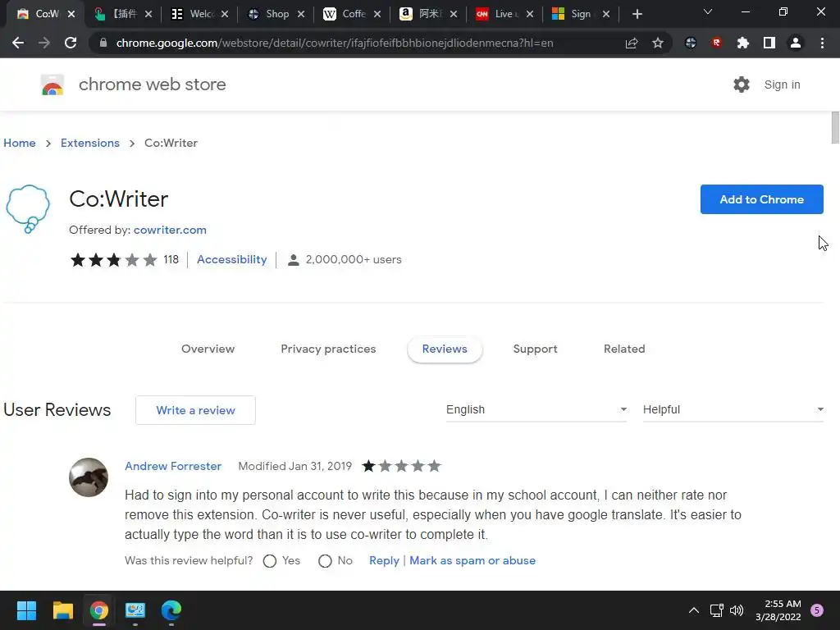This screenshot has width=840, height=630.
Task: Click the address bar URL field
Action: (x=335, y=43)
